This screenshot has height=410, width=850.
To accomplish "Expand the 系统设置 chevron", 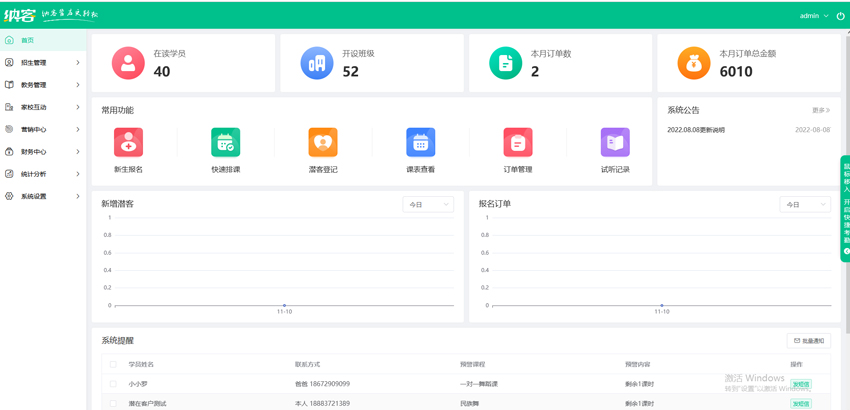I will (x=78, y=196).
